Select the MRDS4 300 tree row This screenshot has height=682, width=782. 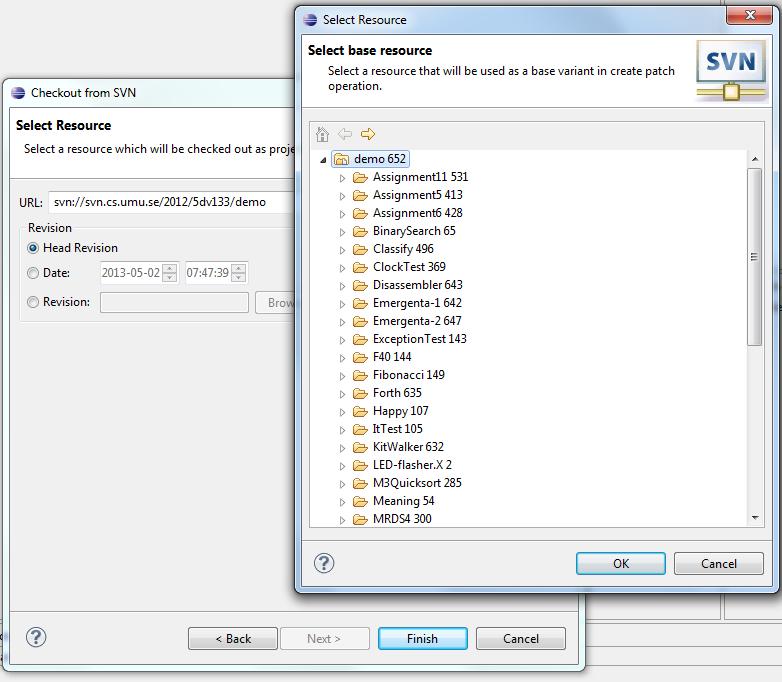(x=402, y=519)
